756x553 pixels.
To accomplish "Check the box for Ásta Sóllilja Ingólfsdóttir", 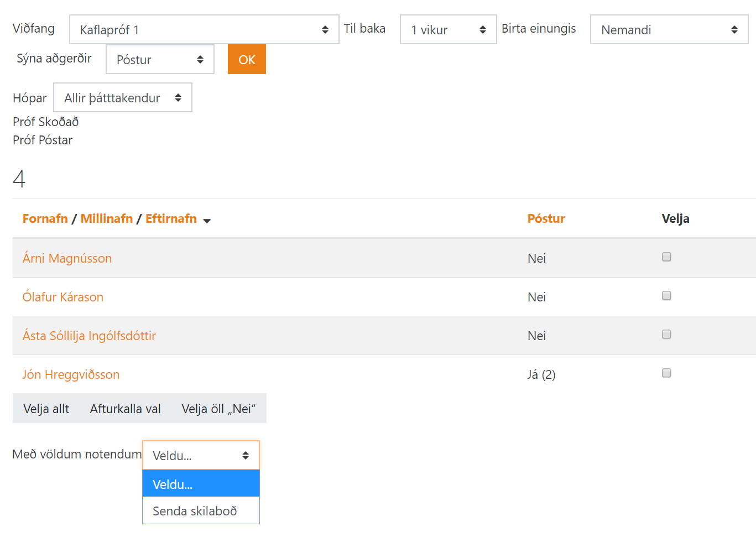I will click(x=666, y=335).
